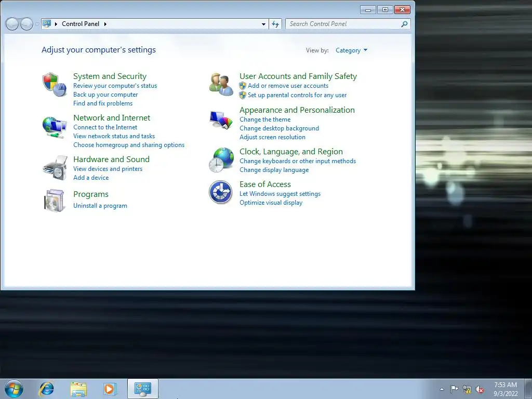Click the Network and Internet globe icon
Screen dimensions: 532x399
pos(54,127)
